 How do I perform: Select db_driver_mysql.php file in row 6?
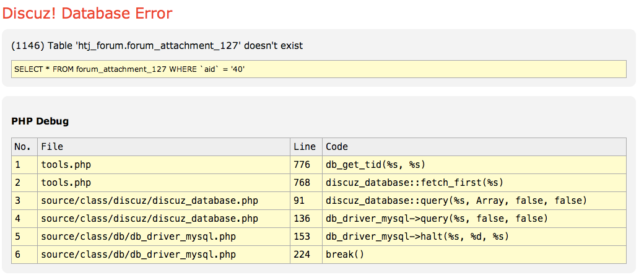139,255
